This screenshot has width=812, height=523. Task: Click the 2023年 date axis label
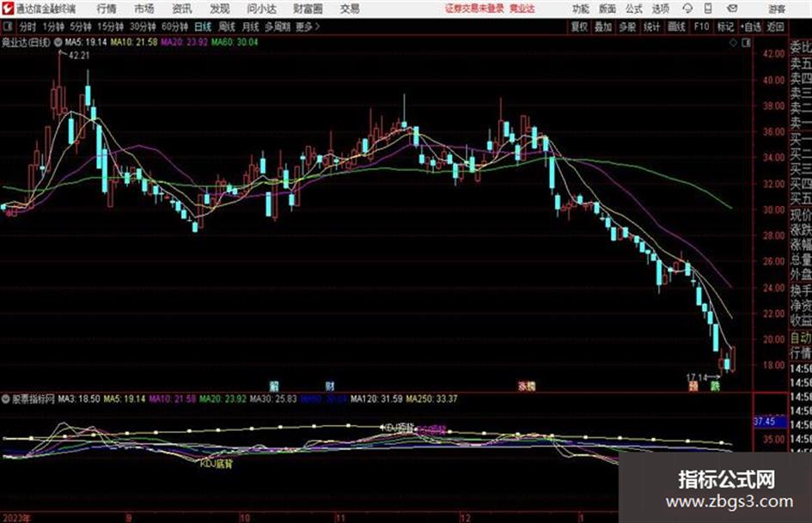tap(16, 518)
